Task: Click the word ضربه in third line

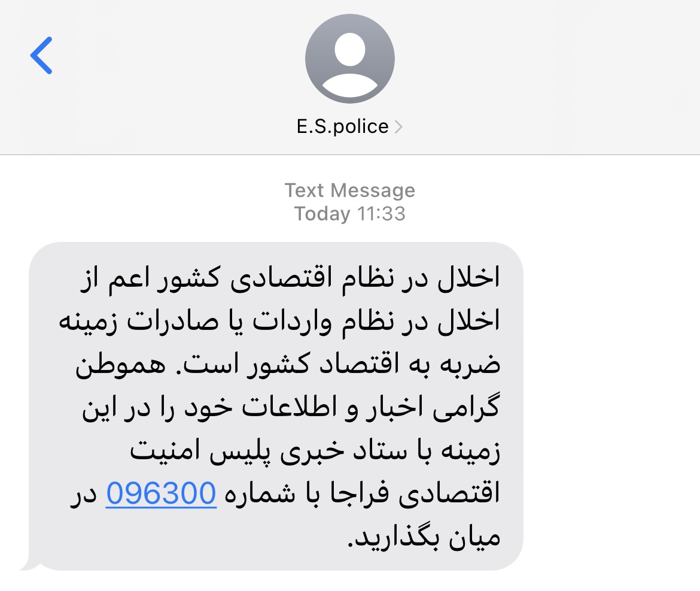Action: coord(470,365)
